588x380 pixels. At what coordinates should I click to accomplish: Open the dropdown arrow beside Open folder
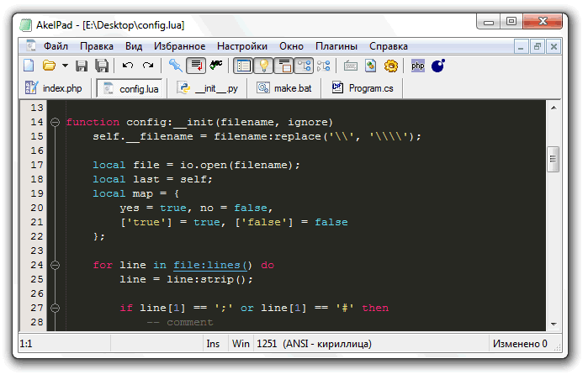(64, 66)
